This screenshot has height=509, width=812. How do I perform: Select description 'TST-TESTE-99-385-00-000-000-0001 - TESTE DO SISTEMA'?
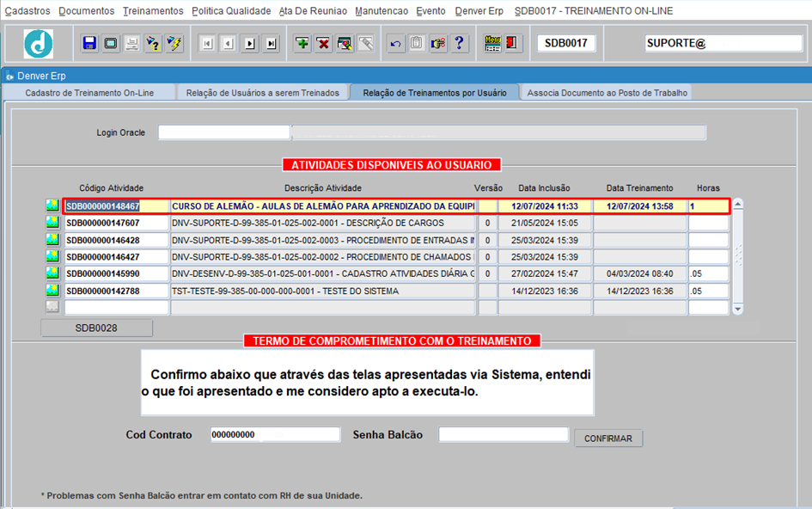pyautogui.click(x=323, y=291)
